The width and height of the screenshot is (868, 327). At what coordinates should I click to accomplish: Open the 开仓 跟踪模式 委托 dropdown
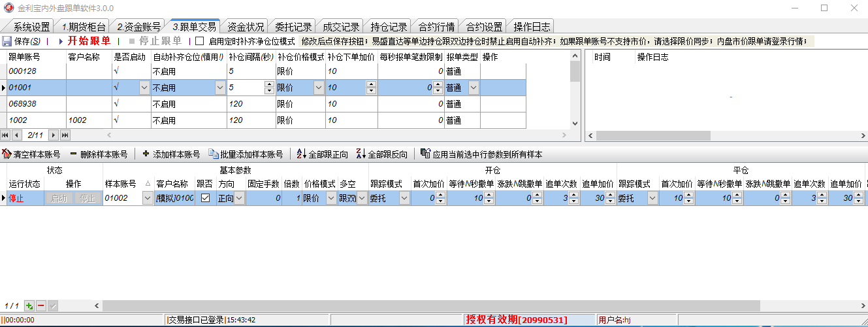click(405, 198)
